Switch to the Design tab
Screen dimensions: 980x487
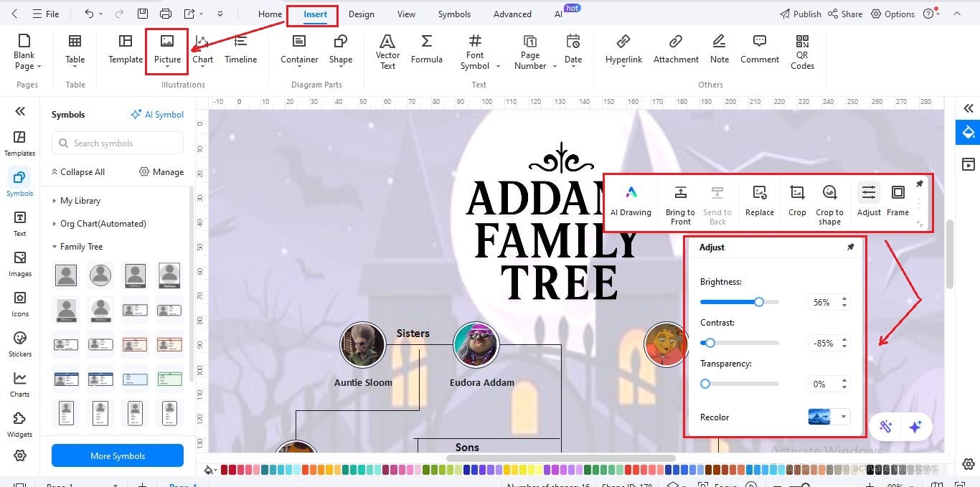[x=361, y=13]
